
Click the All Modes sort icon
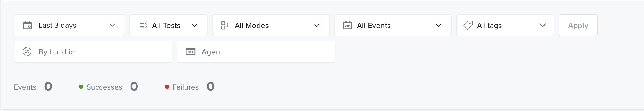(x=225, y=25)
